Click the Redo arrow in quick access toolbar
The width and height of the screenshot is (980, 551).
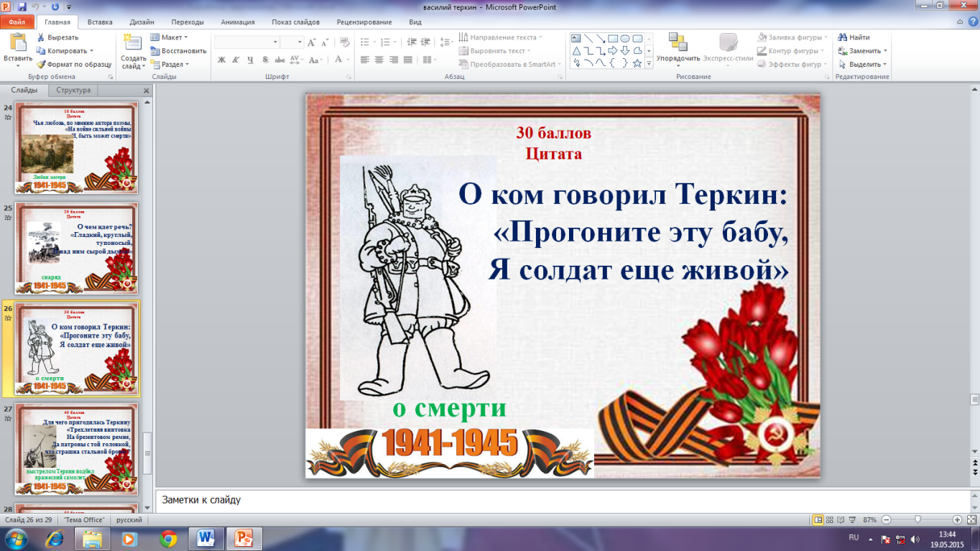tap(55, 6)
